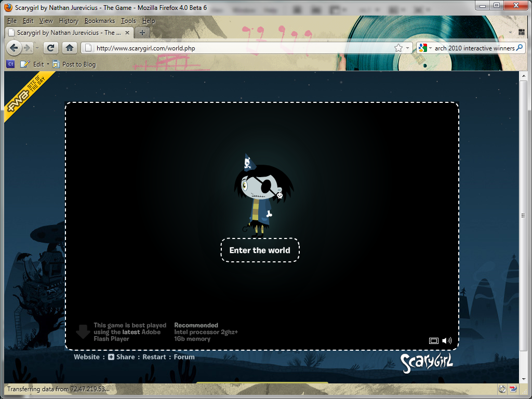
Task: Click the Transferring data status text
Action: 58,389
